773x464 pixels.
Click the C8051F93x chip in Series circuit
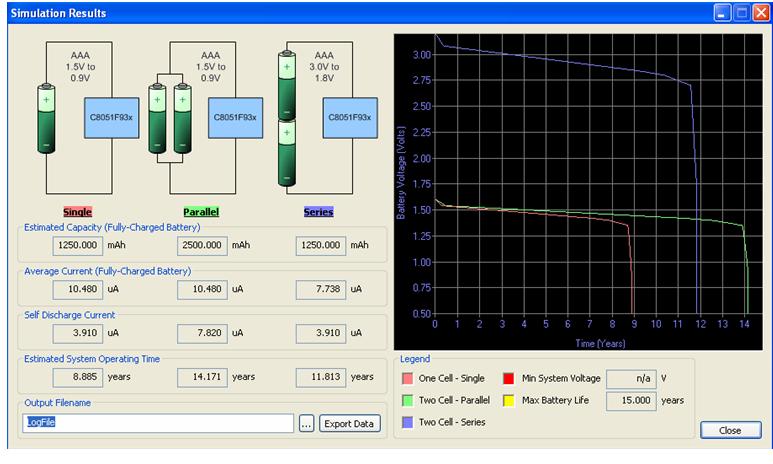coord(349,118)
